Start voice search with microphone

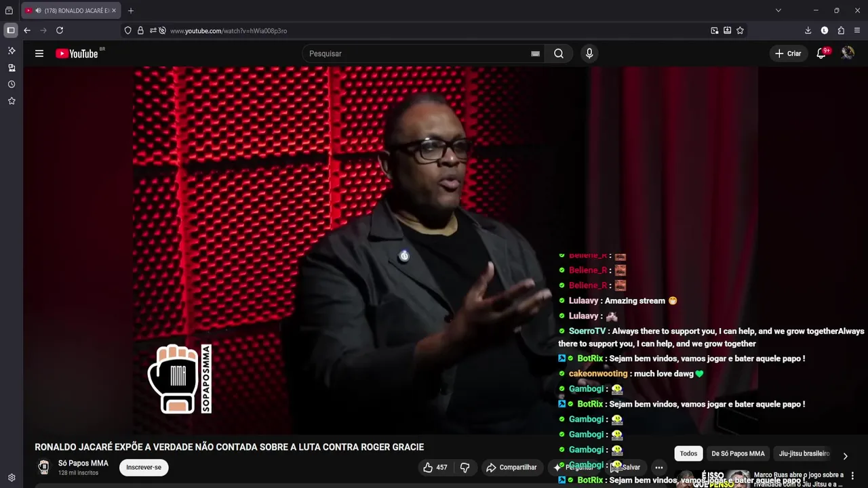coord(589,54)
